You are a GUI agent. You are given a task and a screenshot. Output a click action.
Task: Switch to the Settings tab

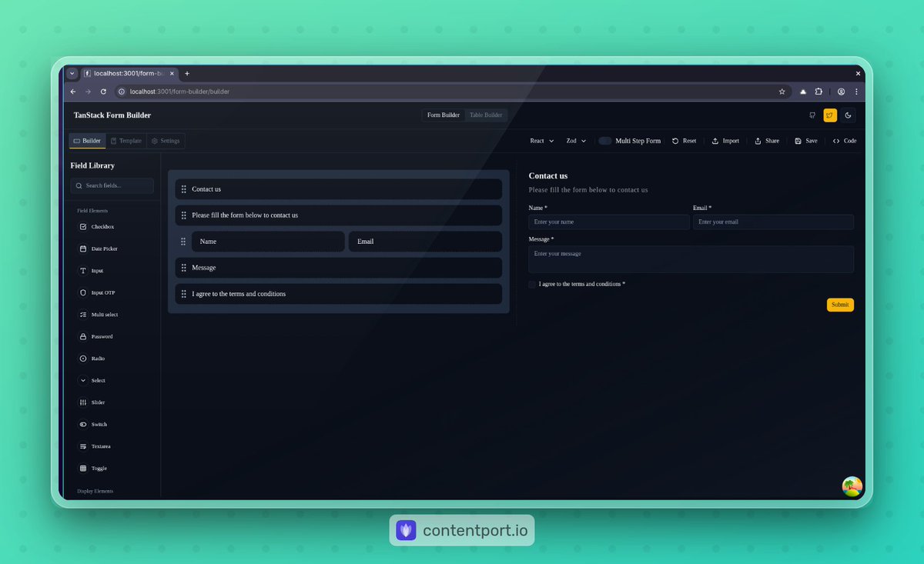point(166,141)
